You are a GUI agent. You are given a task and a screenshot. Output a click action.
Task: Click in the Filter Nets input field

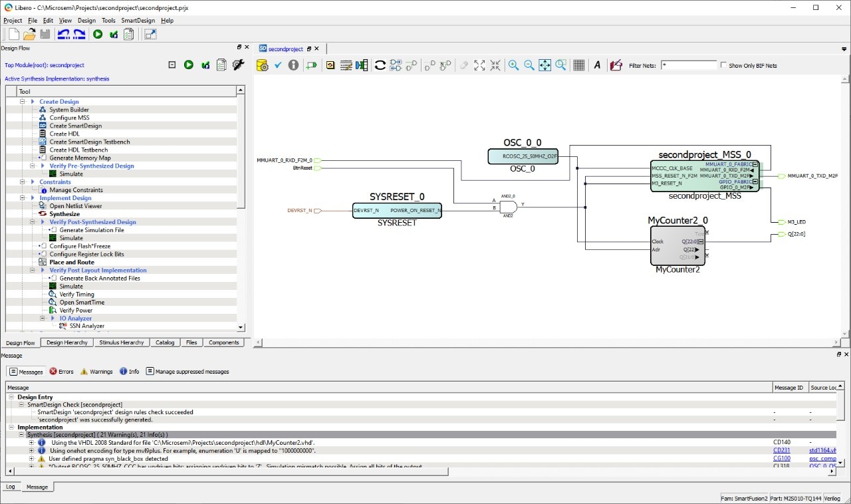tap(689, 64)
